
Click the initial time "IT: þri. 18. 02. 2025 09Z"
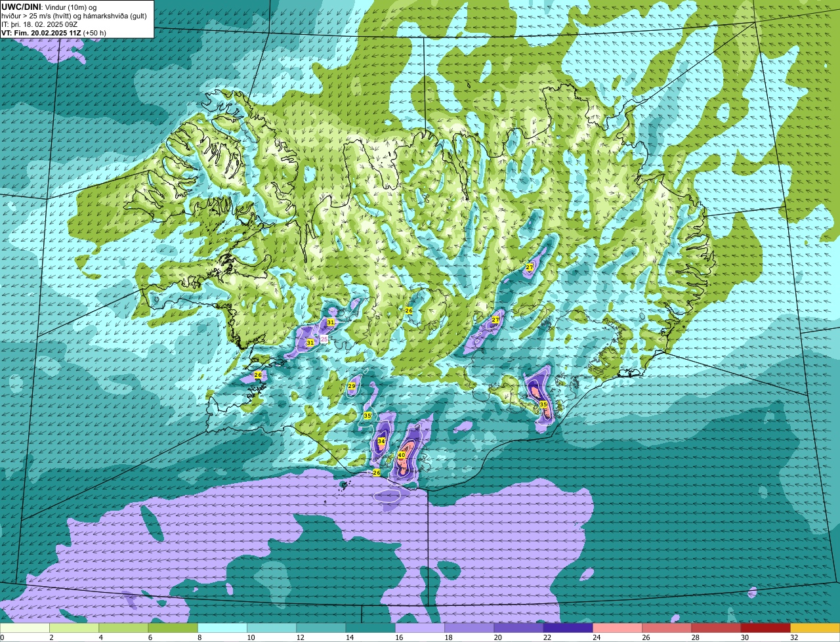pyautogui.click(x=40, y=24)
